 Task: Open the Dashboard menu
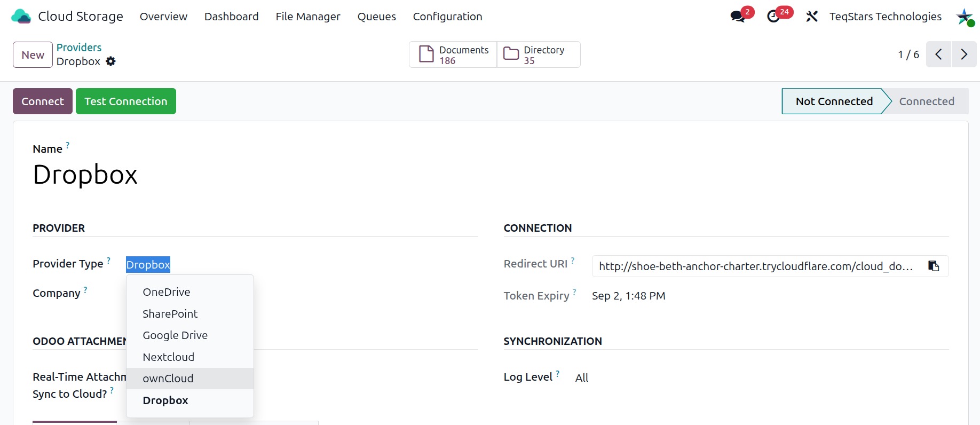click(x=231, y=17)
